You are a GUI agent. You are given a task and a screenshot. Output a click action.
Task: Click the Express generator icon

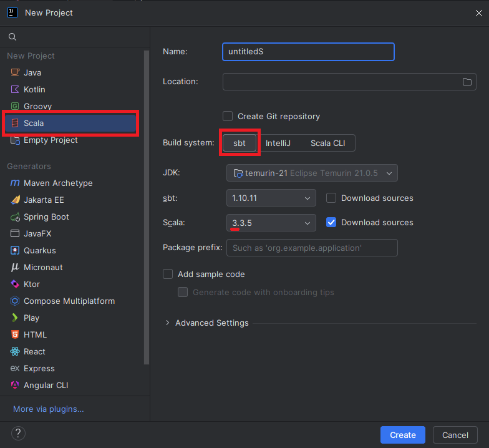tap(15, 368)
